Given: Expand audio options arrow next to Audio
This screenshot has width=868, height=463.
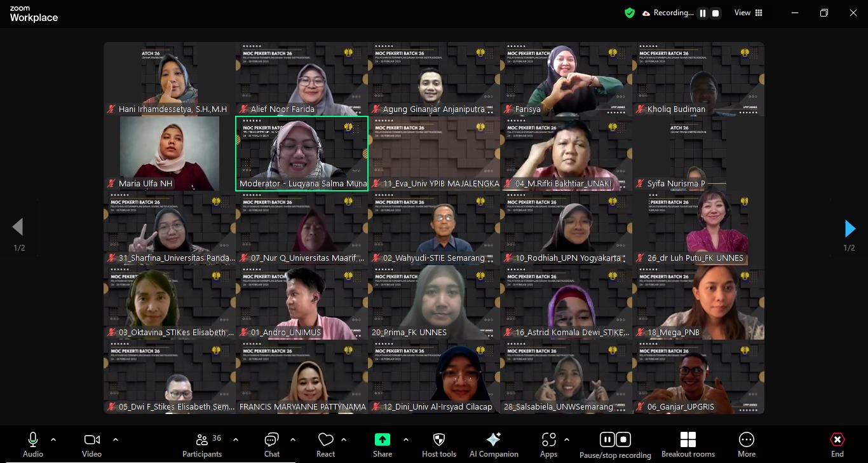Looking at the screenshot, I should coord(53,439).
